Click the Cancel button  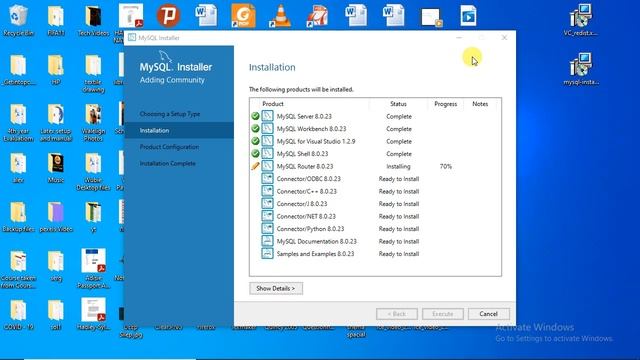489,314
